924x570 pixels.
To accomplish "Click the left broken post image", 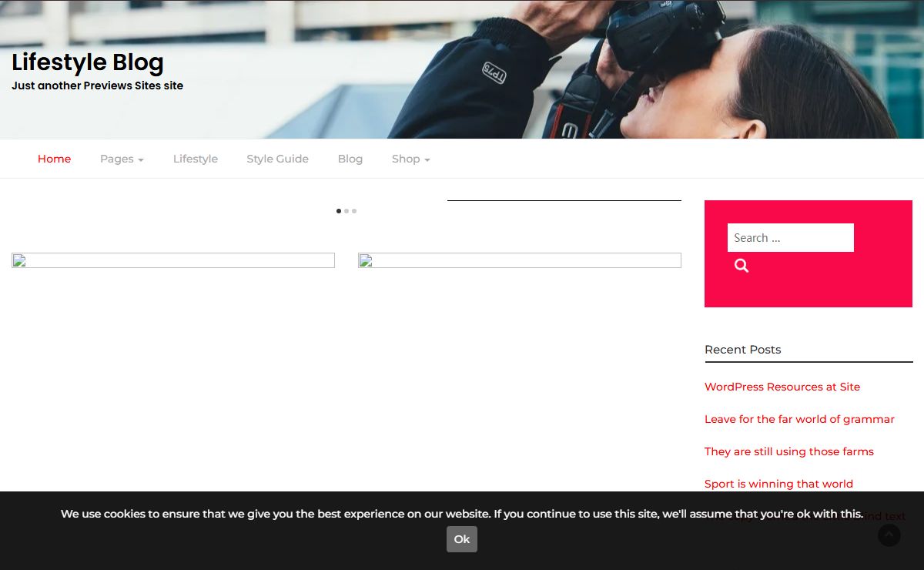I will 173,260.
